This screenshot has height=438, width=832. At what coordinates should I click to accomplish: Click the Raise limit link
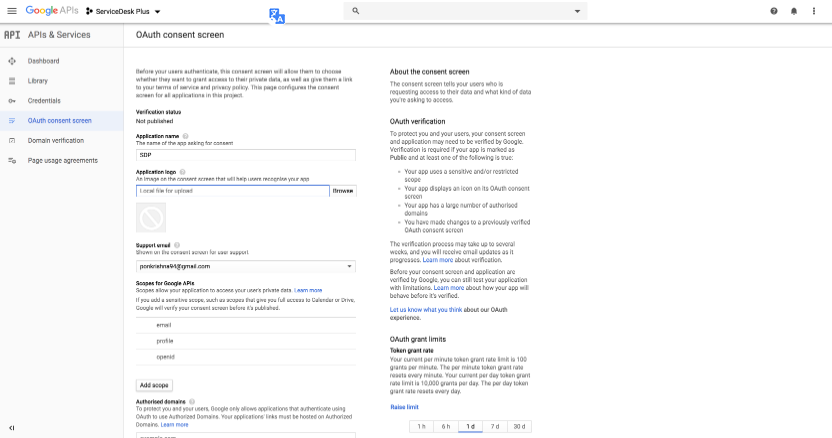404,407
